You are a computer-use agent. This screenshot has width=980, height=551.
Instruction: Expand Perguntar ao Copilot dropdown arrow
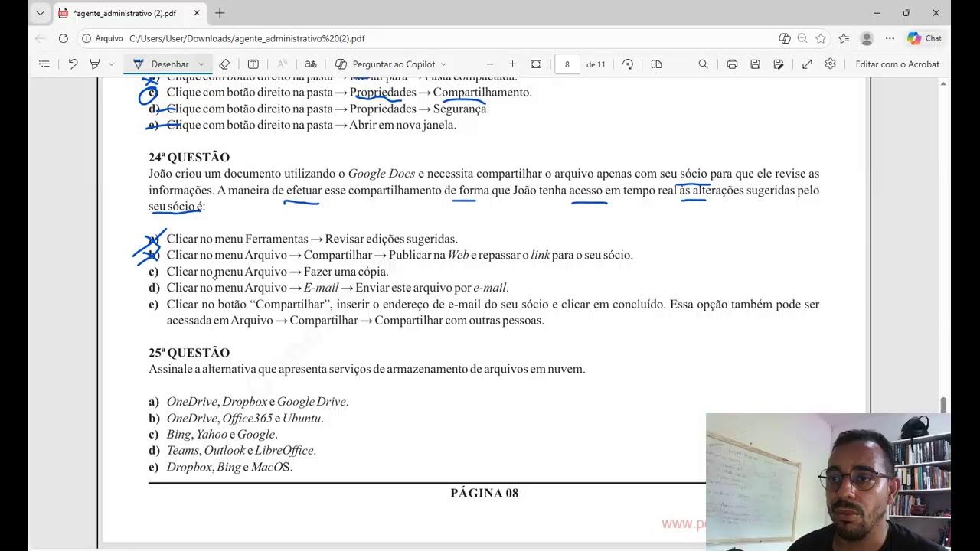(x=443, y=64)
